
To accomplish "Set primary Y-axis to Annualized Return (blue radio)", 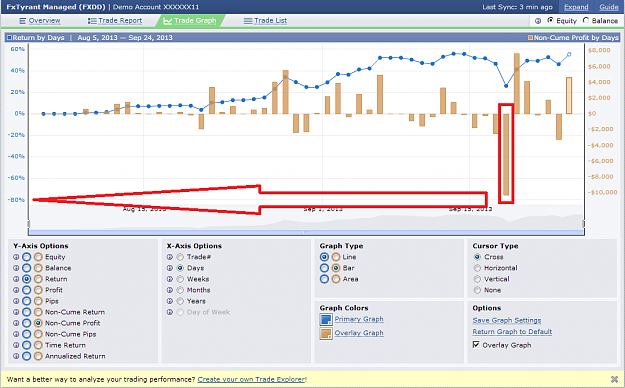I will (27, 356).
